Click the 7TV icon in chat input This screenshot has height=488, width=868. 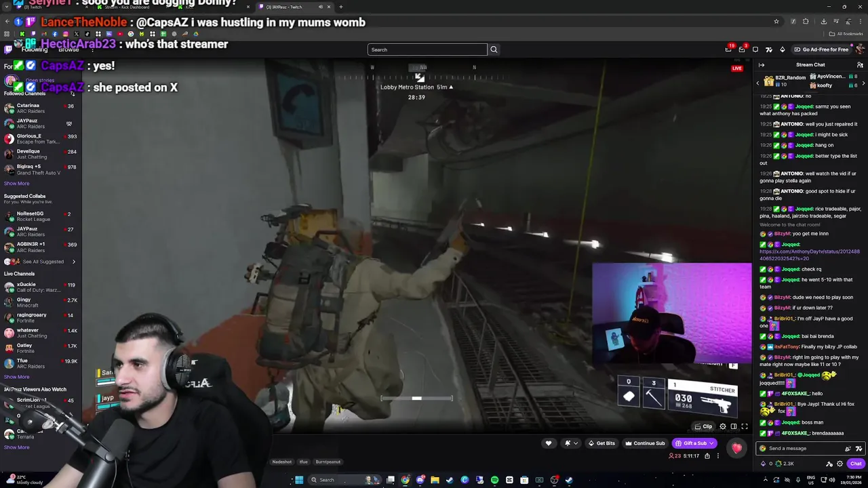click(859, 448)
